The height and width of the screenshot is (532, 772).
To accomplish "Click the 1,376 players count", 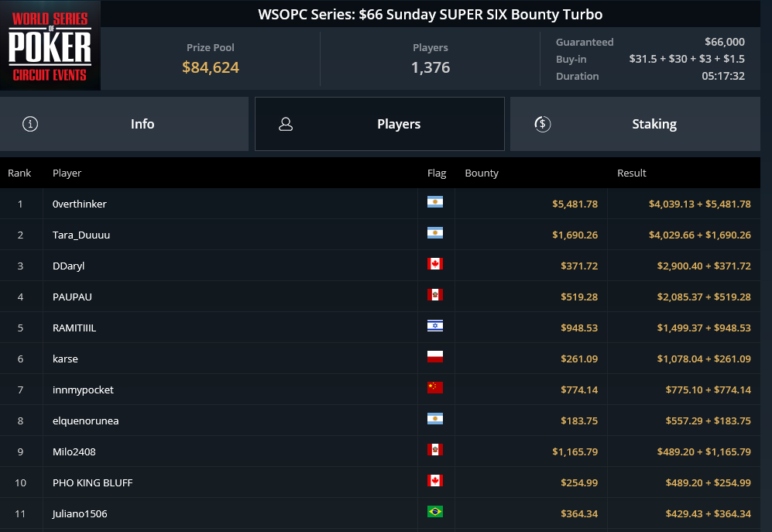I will coord(431,67).
